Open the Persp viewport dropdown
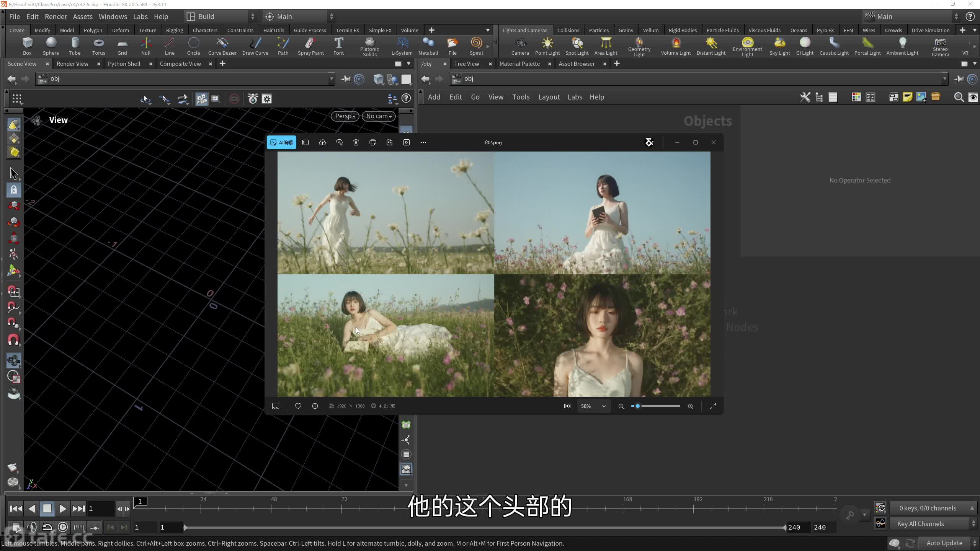 (x=345, y=116)
